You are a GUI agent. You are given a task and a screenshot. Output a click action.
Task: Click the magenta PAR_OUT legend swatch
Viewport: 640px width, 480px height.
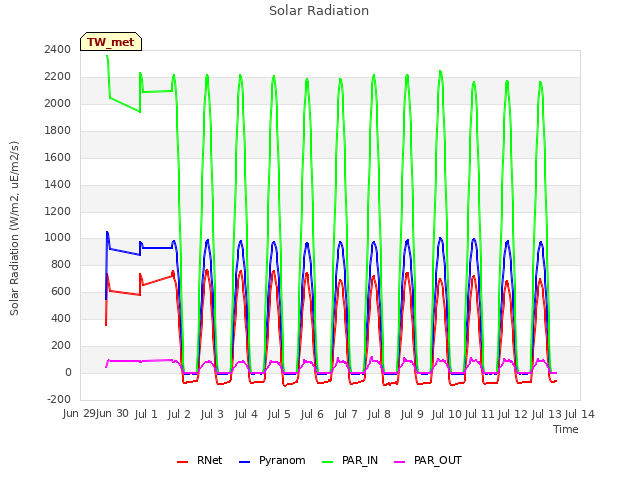coord(400,462)
